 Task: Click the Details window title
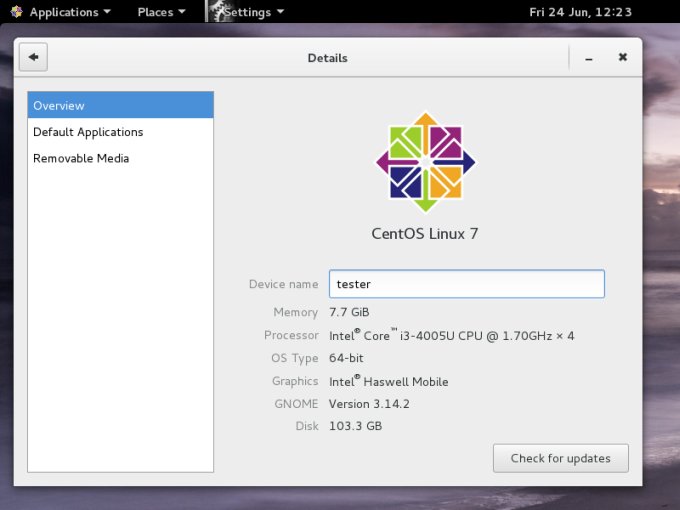click(x=327, y=58)
